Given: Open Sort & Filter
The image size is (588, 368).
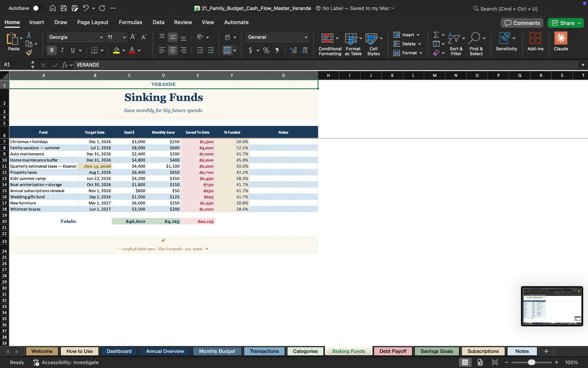Looking at the screenshot, I should point(456,44).
